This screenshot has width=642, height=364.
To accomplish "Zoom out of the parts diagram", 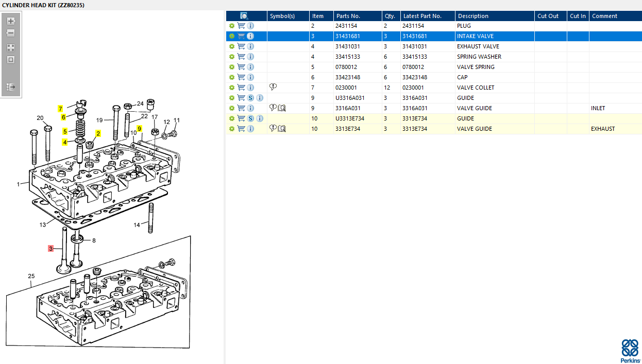I will pos(11,33).
